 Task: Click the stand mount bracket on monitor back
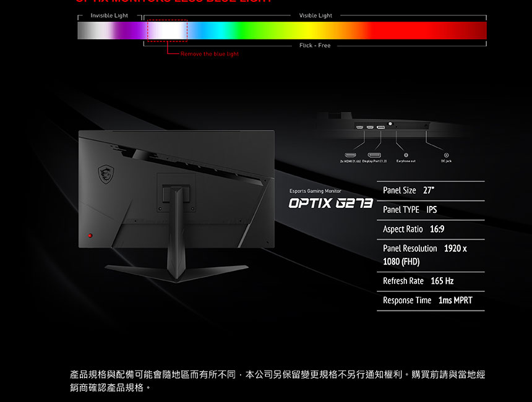(176, 194)
